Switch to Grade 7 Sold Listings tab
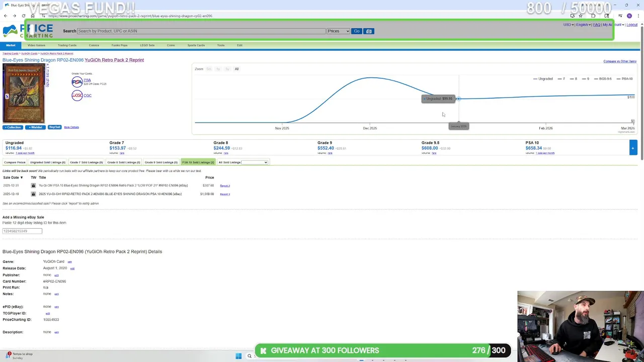Viewport: 644px width, 362px height. pos(86,162)
